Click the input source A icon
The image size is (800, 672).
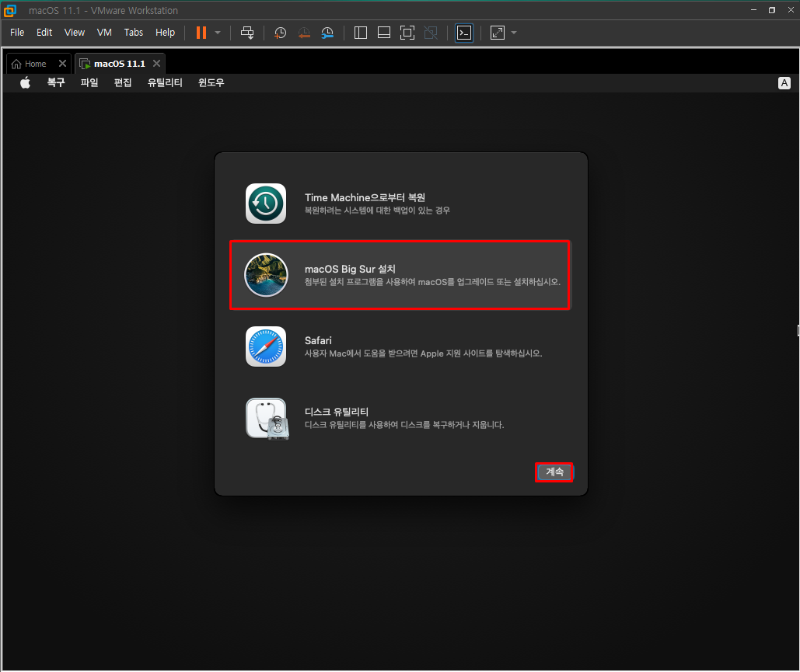click(784, 83)
